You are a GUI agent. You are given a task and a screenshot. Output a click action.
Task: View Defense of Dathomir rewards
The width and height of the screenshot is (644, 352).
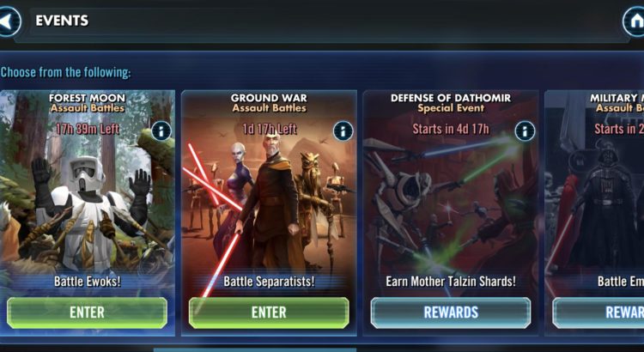coord(451,313)
